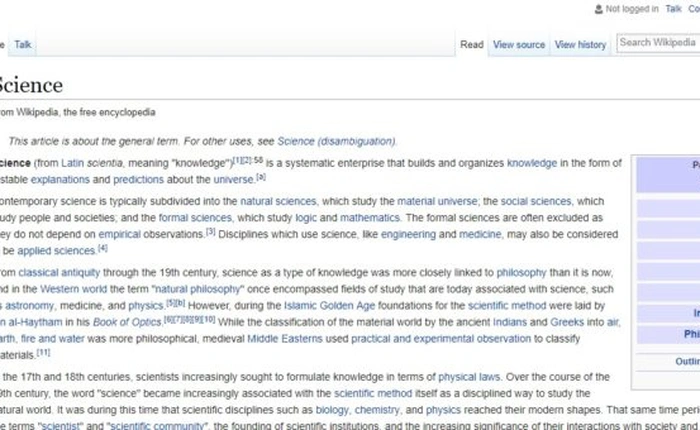The image size is (700, 430).
Task: Open the scientific community link
Action: [x=157, y=426]
